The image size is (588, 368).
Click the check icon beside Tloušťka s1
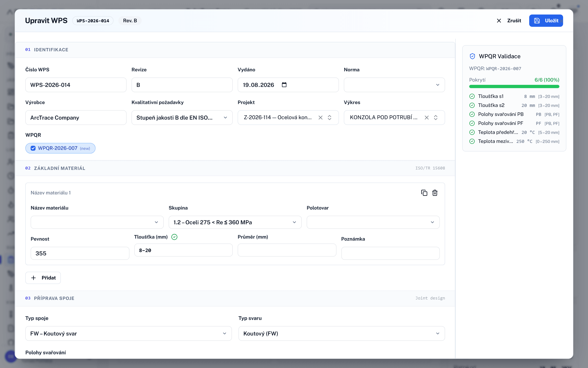coord(472,96)
